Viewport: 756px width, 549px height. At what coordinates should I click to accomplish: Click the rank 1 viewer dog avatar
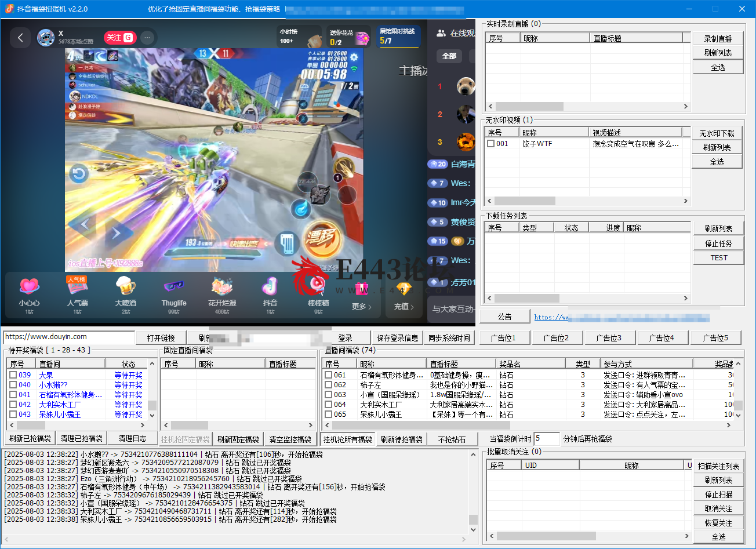pyautogui.click(x=465, y=87)
